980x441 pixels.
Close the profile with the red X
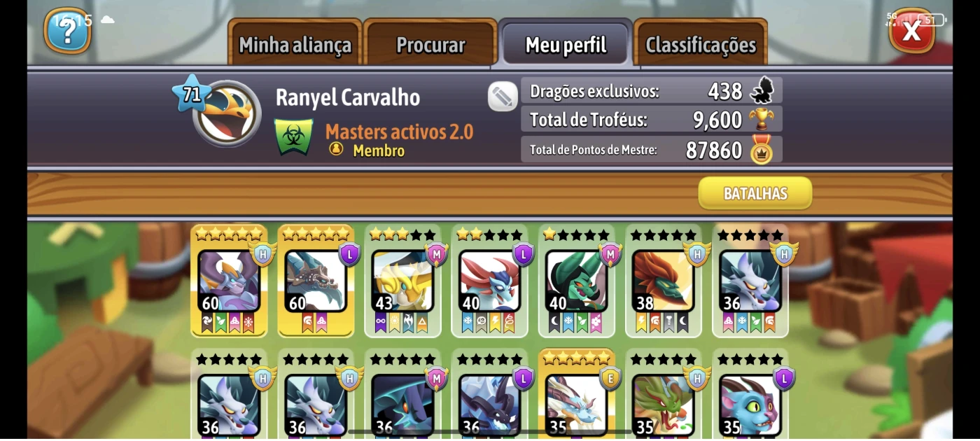click(x=911, y=31)
